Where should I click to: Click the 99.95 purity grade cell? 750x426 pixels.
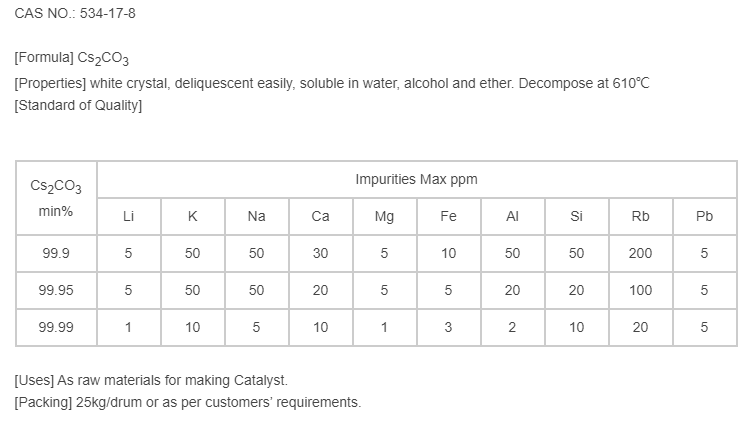pos(56,291)
